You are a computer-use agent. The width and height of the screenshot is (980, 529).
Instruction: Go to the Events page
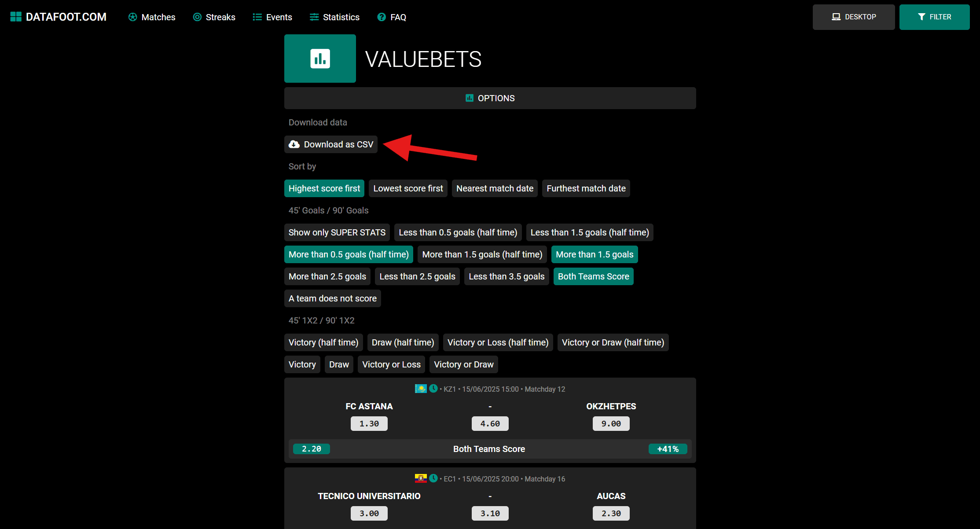pos(272,17)
